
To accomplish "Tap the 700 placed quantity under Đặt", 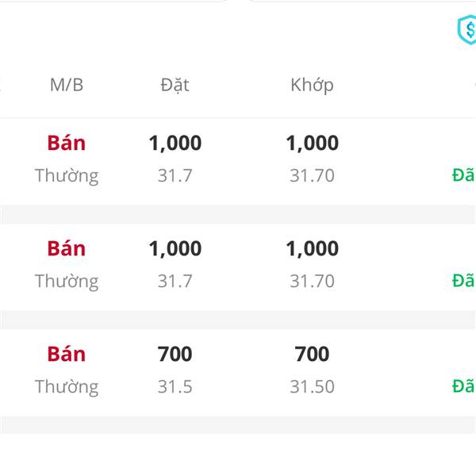I will pyautogui.click(x=175, y=355).
